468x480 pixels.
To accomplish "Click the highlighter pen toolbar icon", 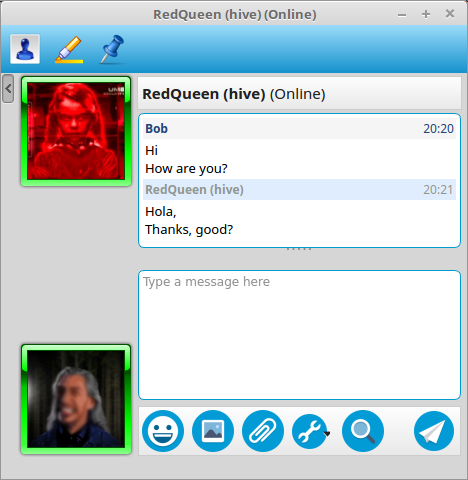I will [69, 49].
